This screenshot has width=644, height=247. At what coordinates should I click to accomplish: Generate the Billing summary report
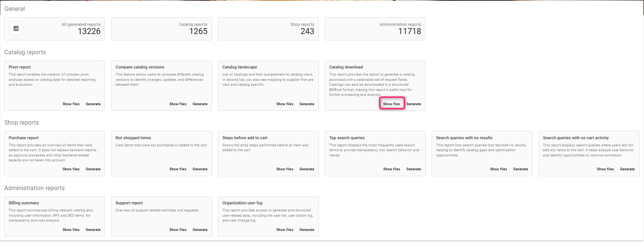pyautogui.click(x=93, y=230)
